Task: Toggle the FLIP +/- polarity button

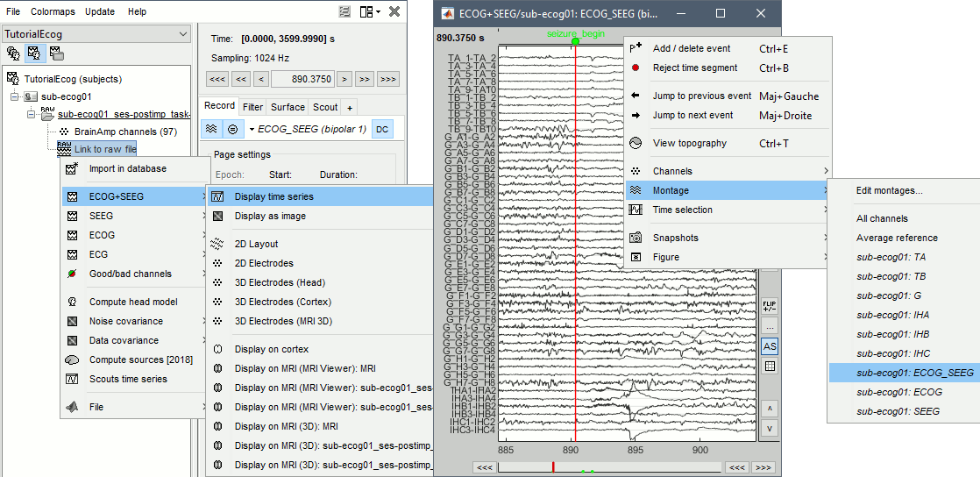Action: point(770,305)
